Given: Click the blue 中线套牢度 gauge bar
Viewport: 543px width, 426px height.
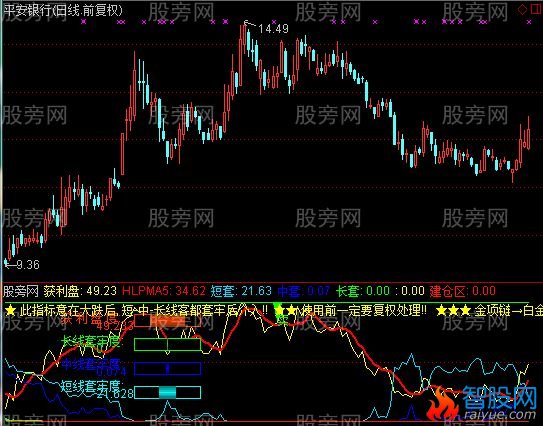Looking at the screenshot, I should pos(167,369).
